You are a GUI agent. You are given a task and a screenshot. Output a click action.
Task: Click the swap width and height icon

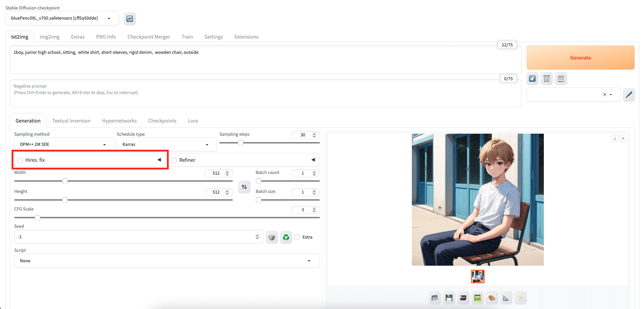tap(244, 187)
